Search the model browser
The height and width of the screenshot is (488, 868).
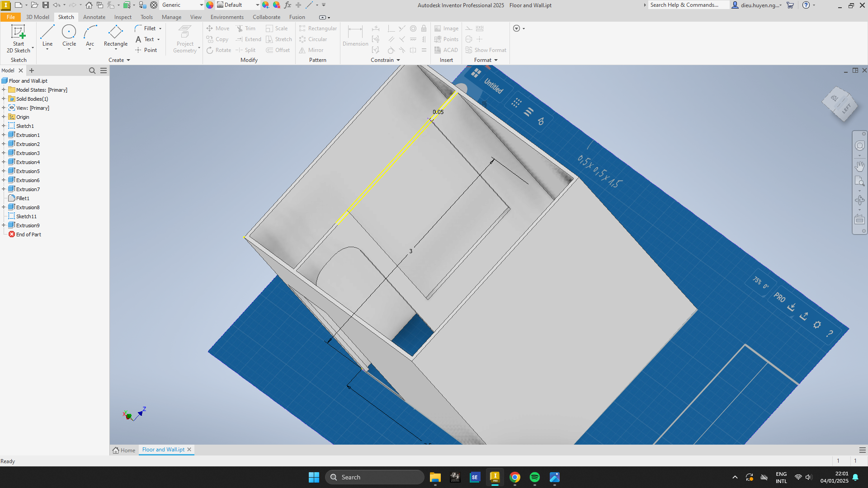point(92,70)
